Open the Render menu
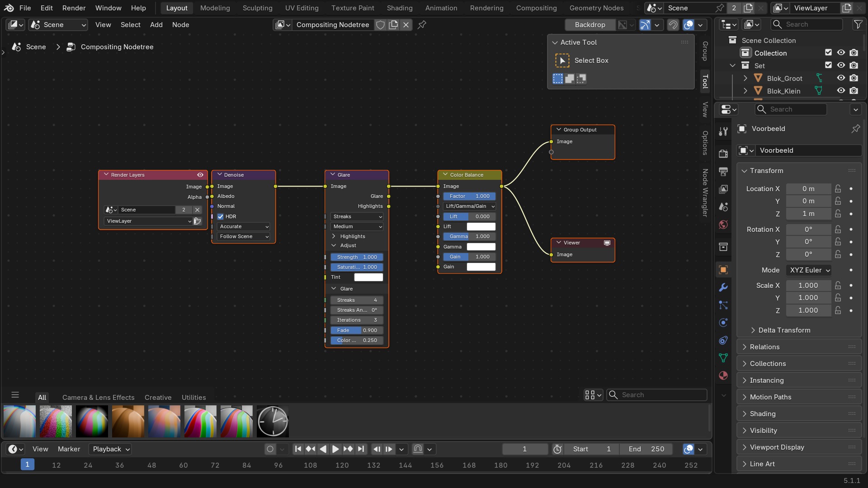868x488 pixels. [74, 8]
